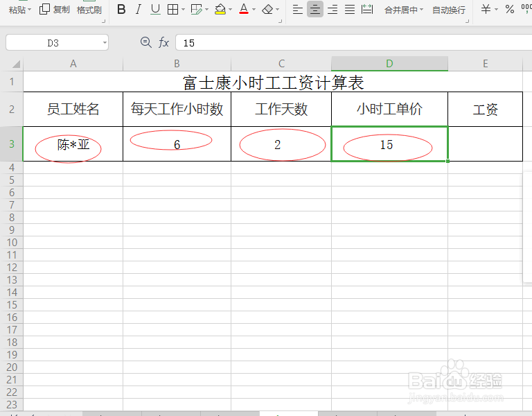Click 复制 copy button
Screen dimensions: 532x416
55,10
